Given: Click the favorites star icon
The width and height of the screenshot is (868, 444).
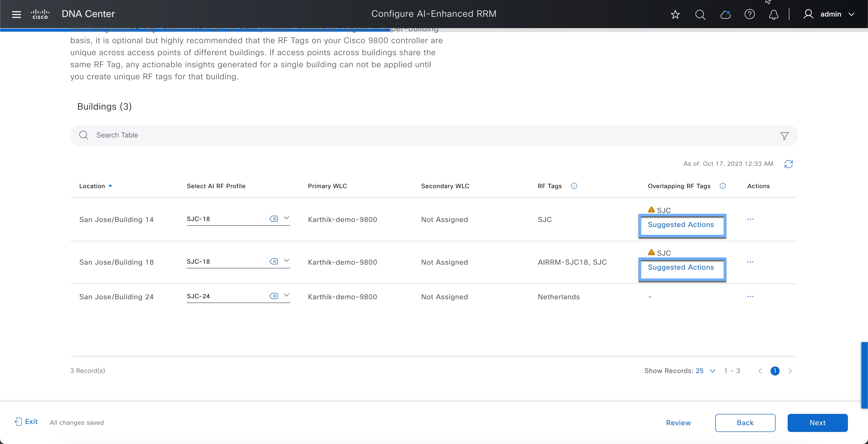Looking at the screenshot, I should (x=675, y=14).
